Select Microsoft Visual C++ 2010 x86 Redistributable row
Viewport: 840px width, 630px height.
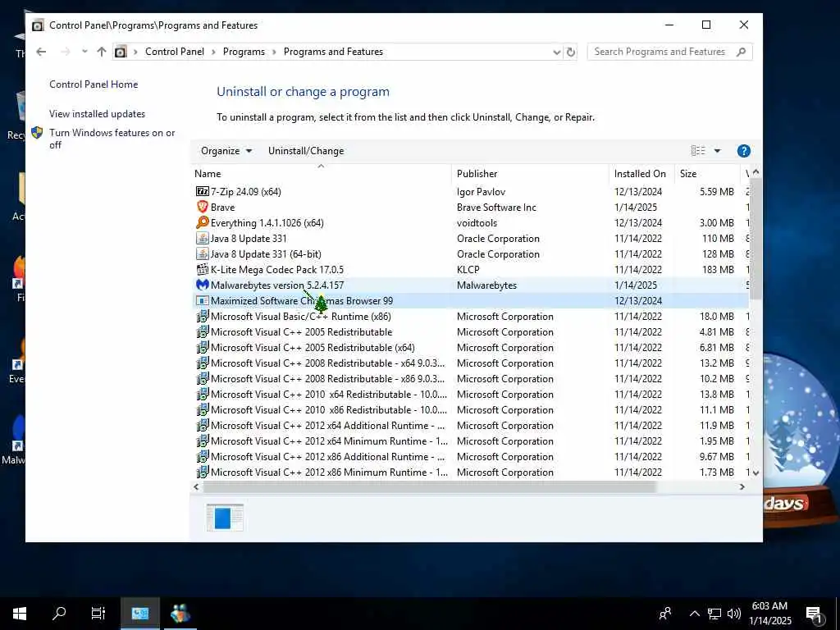click(x=472, y=410)
